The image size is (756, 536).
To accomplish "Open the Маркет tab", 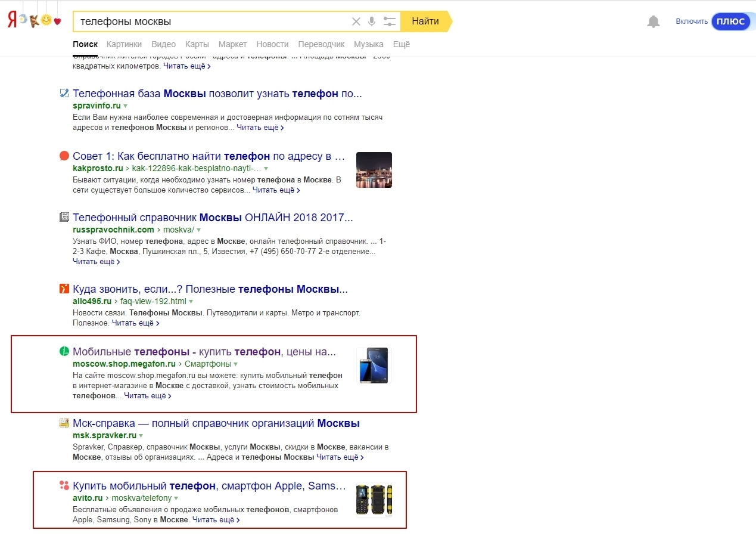I will [x=232, y=44].
